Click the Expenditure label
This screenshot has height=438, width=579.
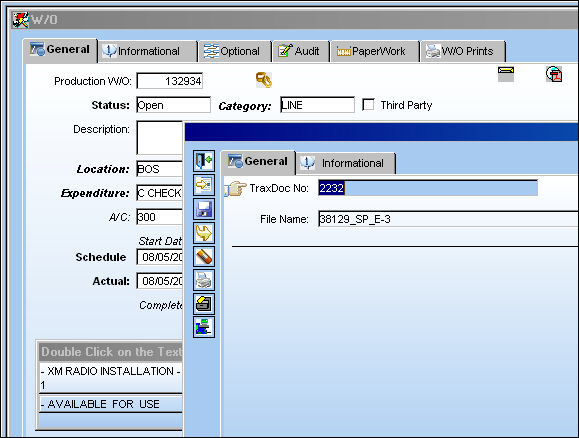click(95, 193)
